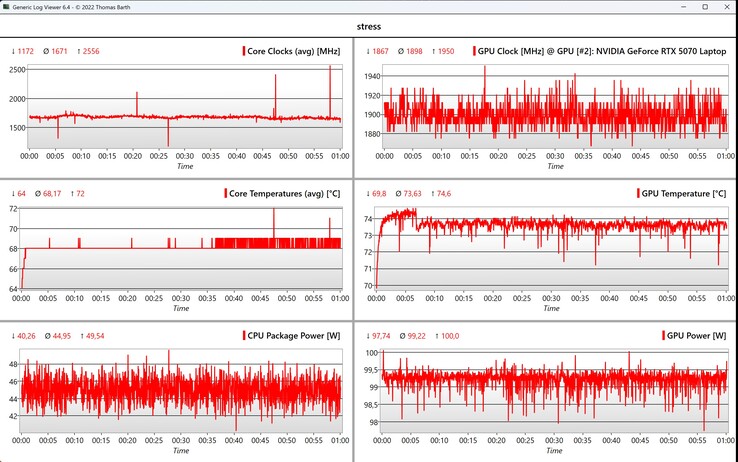Click the red marker beside Core Temperatures
This screenshot has width=738, height=462.
coord(228,193)
